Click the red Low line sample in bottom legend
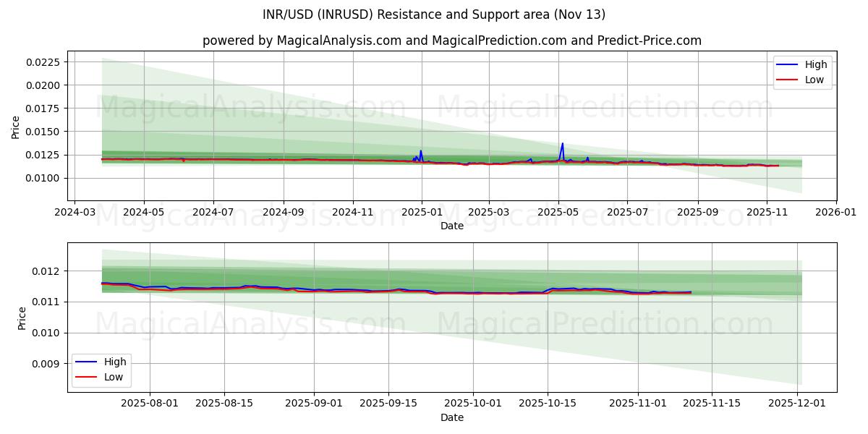This screenshot has width=868, height=434. click(x=87, y=375)
